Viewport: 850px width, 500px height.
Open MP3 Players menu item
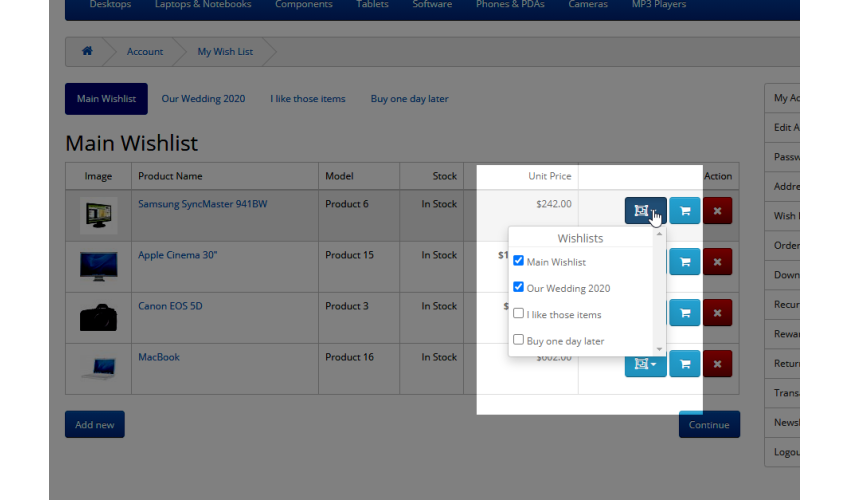point(659,5)
